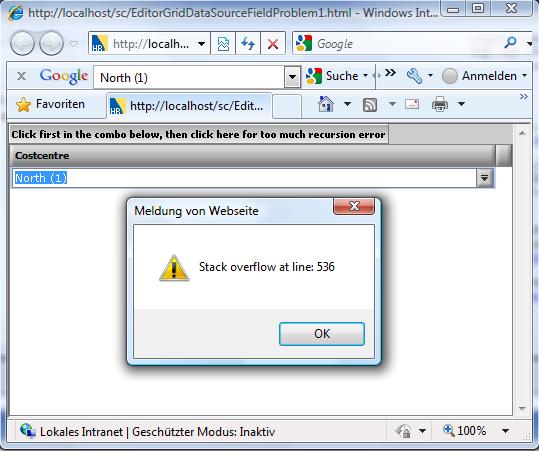Click the RSS feeds icon

coord(370,104)
